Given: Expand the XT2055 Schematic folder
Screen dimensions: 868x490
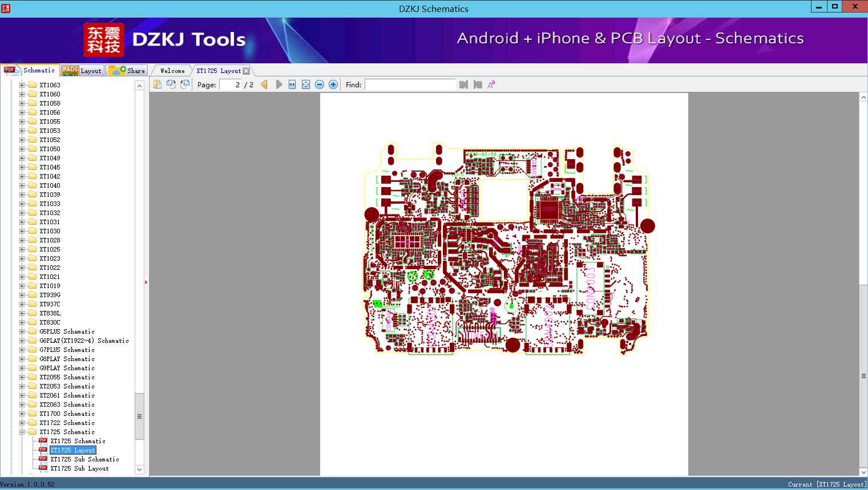Looking at the screenshot, I should tap(22, 377).
